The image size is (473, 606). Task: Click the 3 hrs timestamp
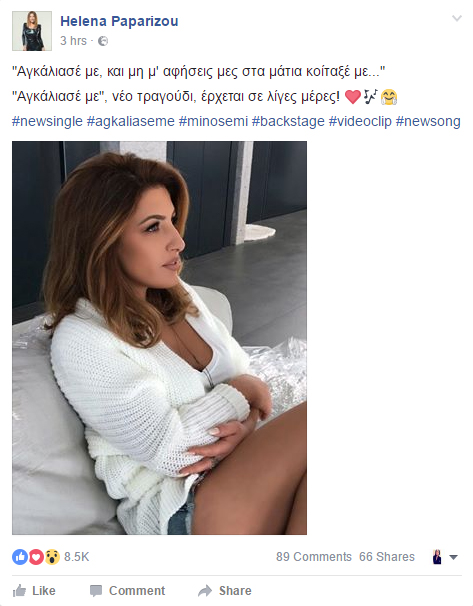click(x=73, y=41)
